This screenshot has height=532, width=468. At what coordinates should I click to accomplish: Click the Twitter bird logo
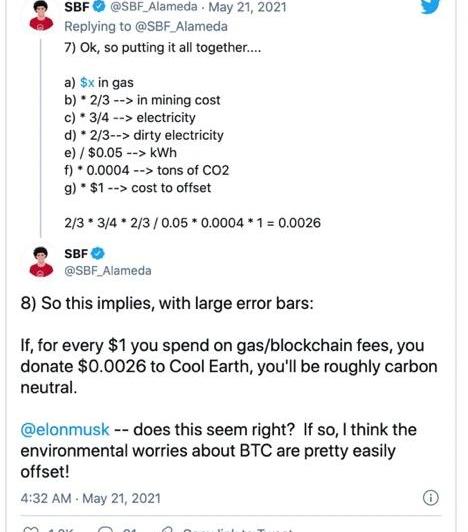point(430,7)
